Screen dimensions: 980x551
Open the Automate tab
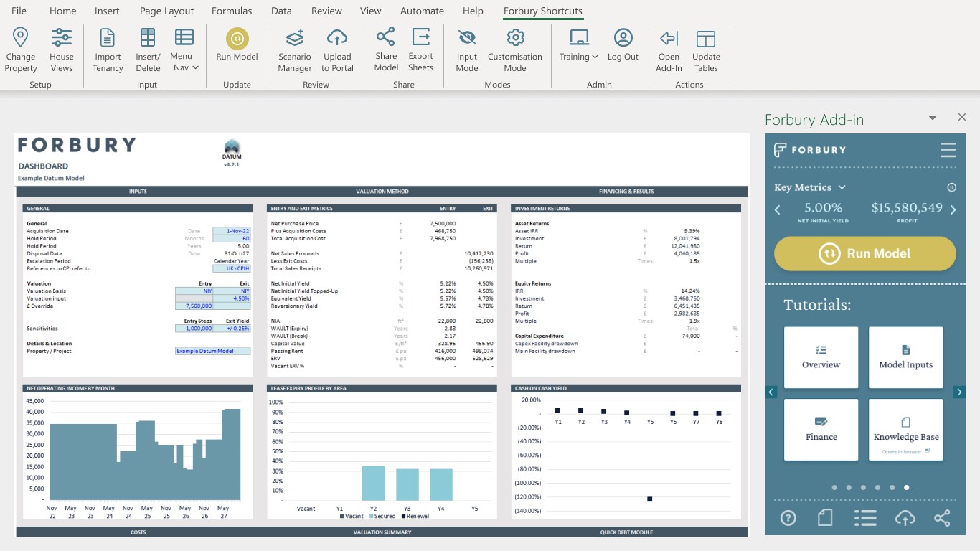click(x=423, y=11)
